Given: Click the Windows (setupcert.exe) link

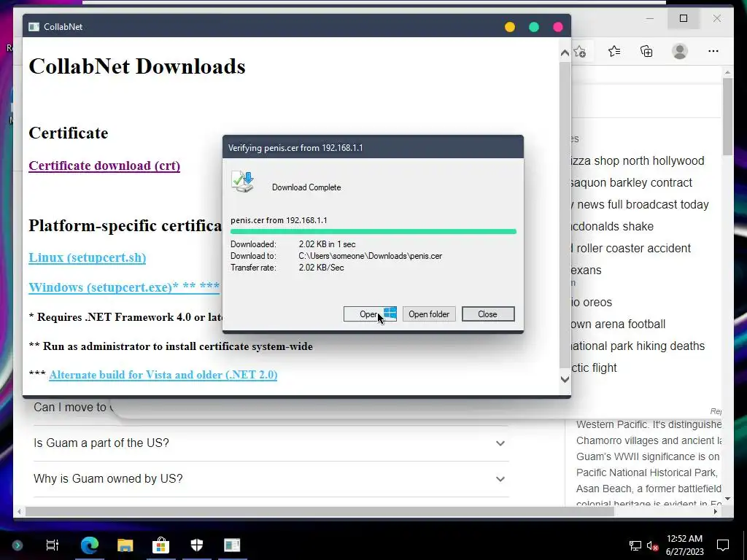Looking at the screenshot, I should pyautogui.click(x=124, y=287).
